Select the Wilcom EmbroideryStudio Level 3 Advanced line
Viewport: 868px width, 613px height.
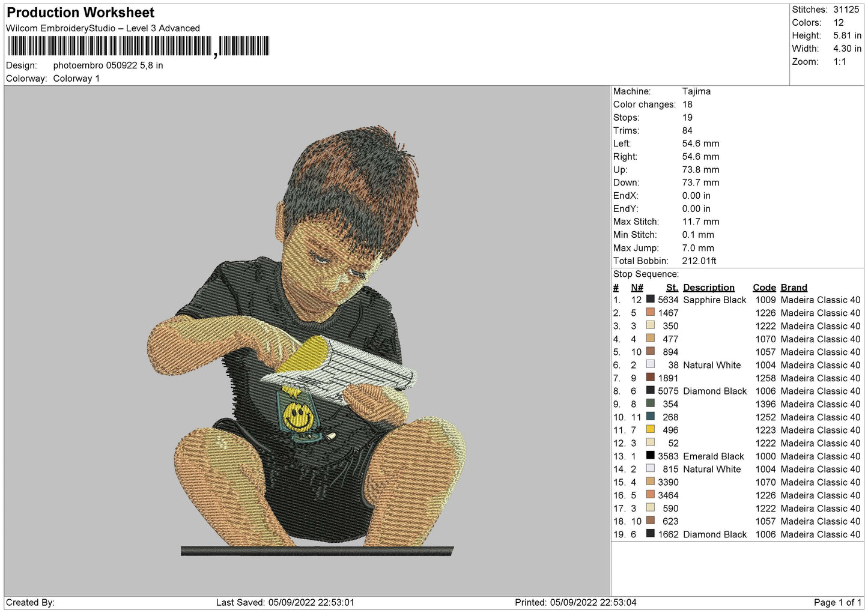[103, 28]
